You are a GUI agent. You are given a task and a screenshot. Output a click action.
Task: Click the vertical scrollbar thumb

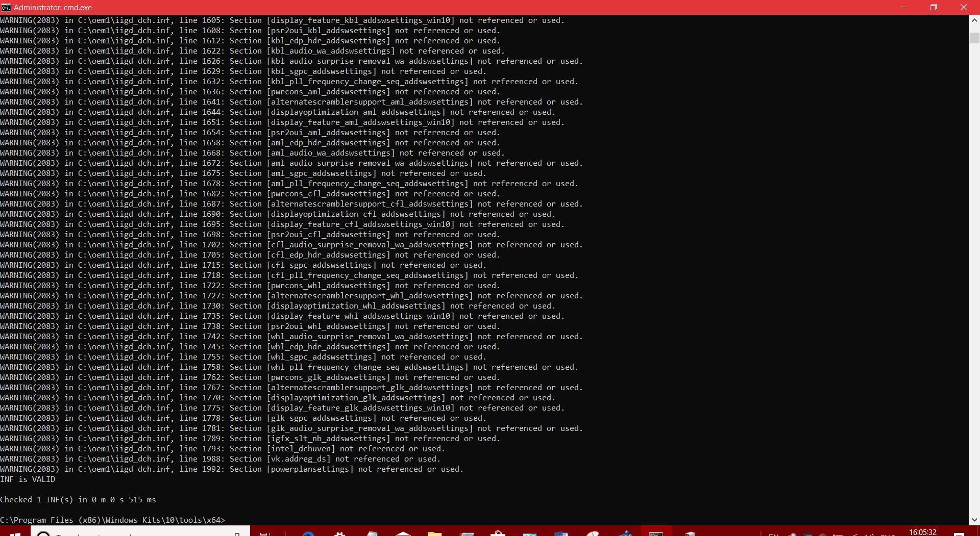point(974,38)
